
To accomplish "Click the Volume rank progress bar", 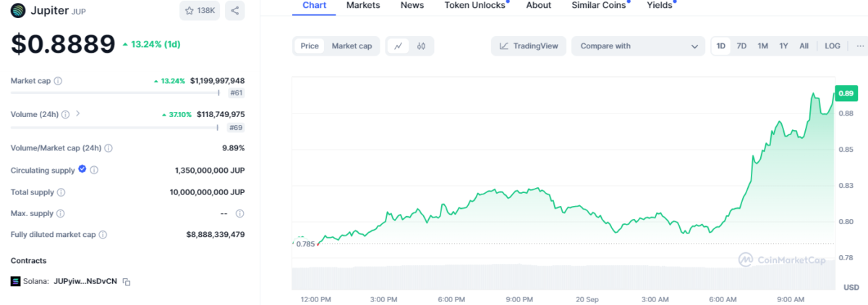I will (115, 127).
